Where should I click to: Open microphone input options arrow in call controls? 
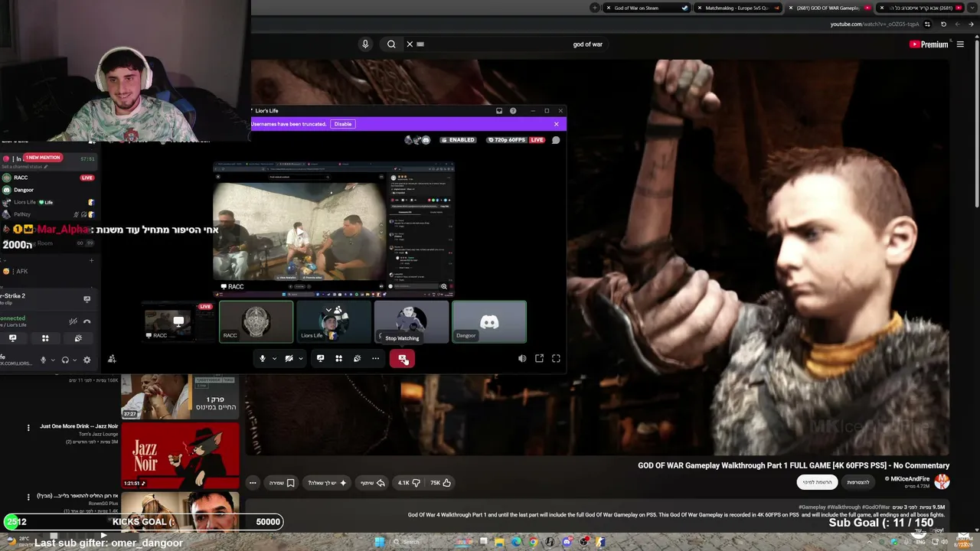click(274, 358)
